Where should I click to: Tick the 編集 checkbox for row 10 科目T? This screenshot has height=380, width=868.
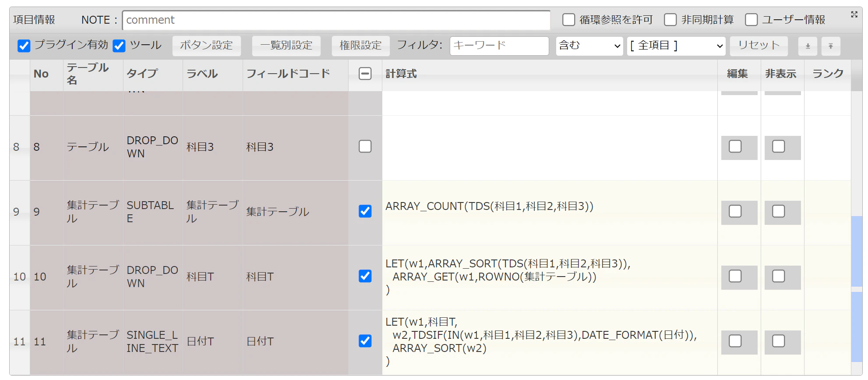coord(735,276)
